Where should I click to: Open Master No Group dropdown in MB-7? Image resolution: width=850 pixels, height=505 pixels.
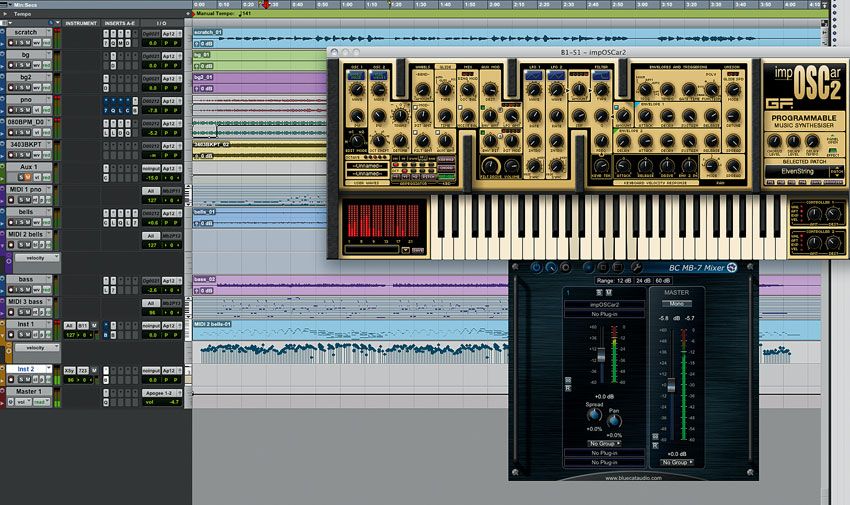point(677,462)
